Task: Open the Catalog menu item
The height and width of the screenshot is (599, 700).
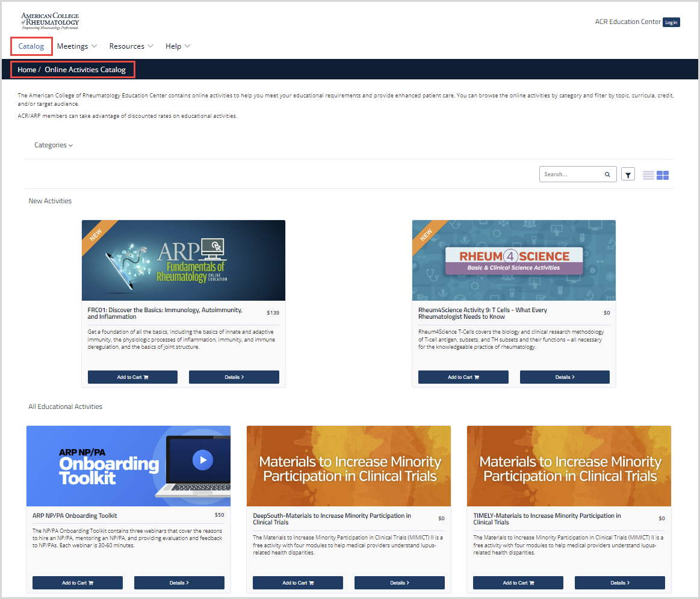Action: pos(31,46)
